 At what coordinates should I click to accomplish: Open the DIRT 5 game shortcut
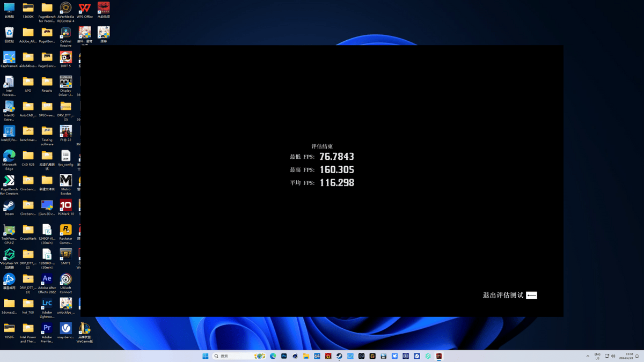(65, 60)
